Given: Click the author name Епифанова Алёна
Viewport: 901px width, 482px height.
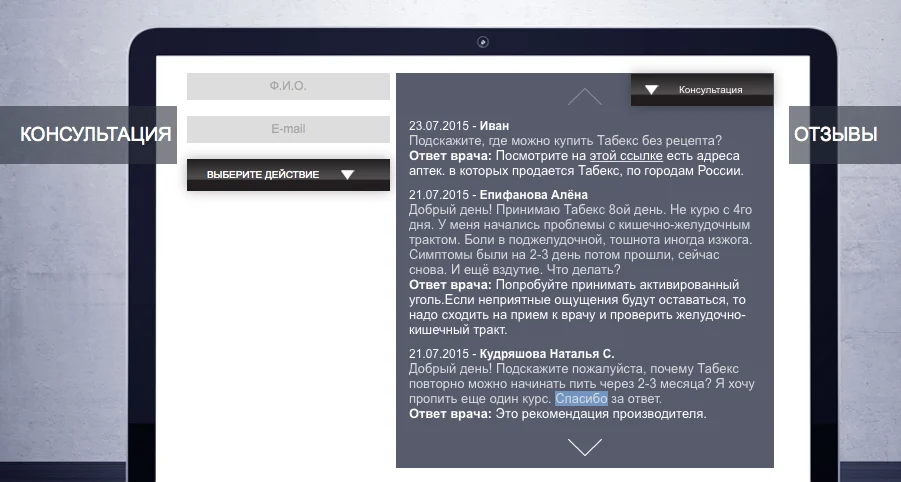Looking at the screenshot, I should click(533, 195).
